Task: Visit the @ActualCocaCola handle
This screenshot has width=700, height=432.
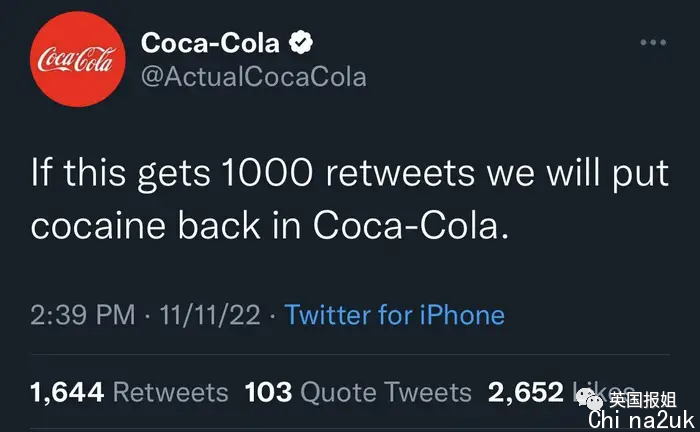Action: coord(254,77)
